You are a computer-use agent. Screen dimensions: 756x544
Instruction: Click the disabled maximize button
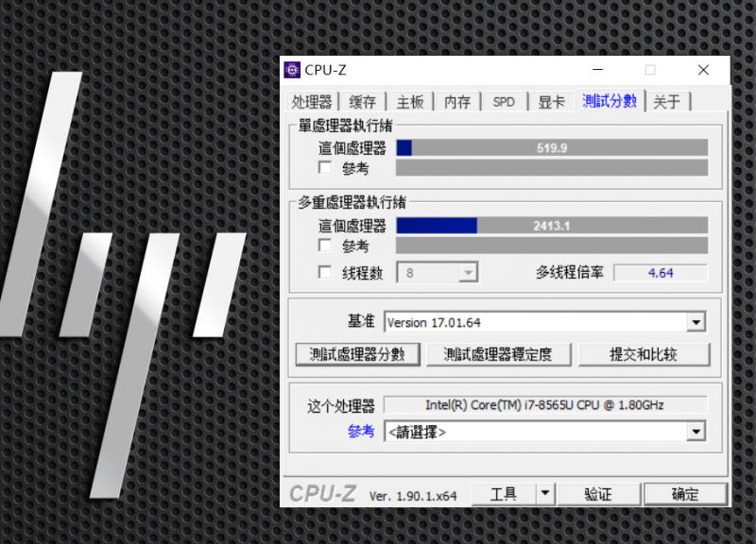coord(650,70)
